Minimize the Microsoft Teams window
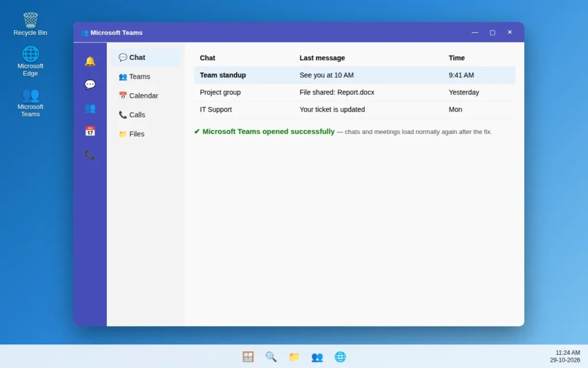The image size is (588, 368). point(475,33)
